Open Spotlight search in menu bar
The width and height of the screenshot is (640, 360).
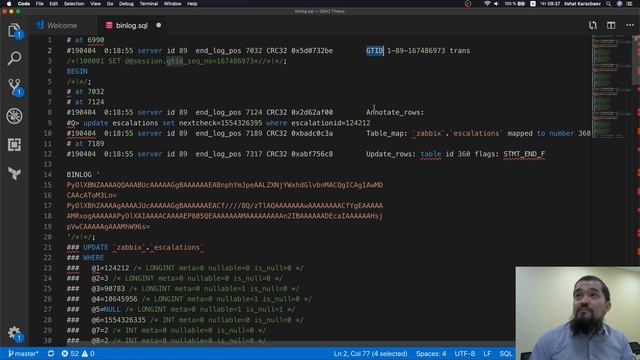tap(609, 4)
